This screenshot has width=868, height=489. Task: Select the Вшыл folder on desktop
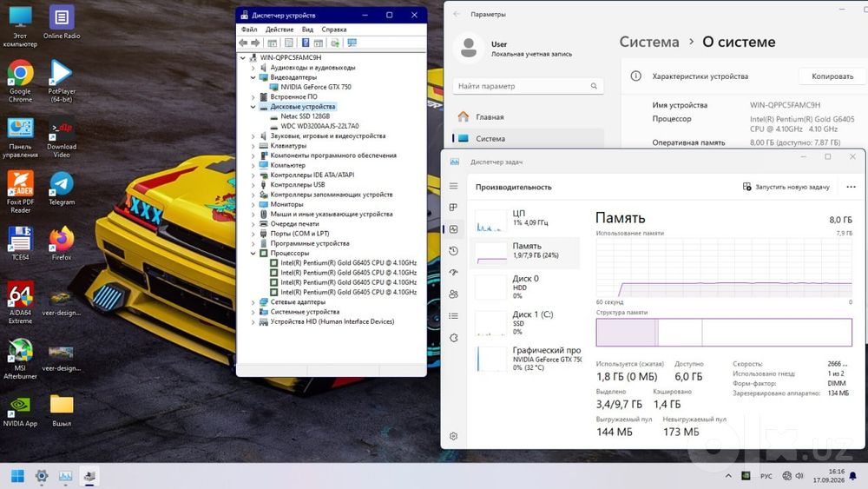tap(62, 411)
